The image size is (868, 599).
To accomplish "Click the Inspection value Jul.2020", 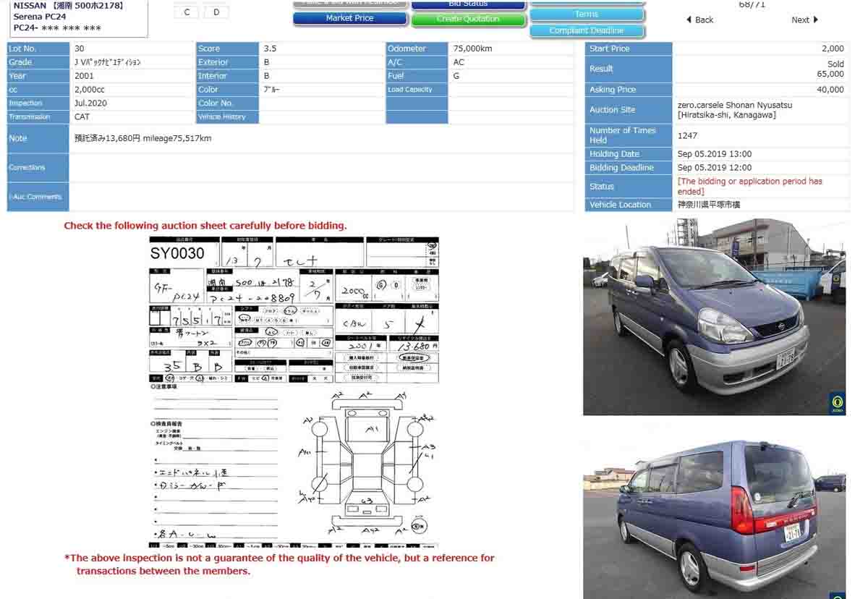I will (x=90, y=103).
